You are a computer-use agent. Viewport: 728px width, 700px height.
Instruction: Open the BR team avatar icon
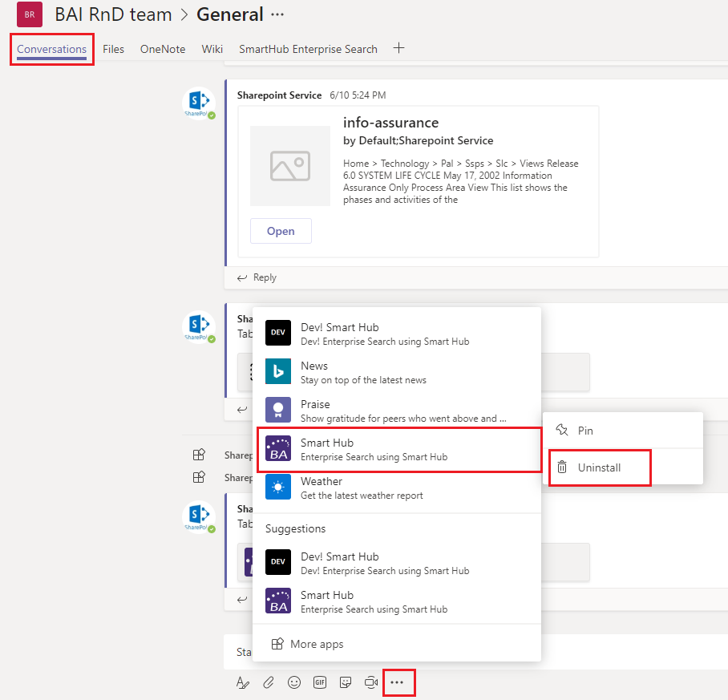coord(30,14)
